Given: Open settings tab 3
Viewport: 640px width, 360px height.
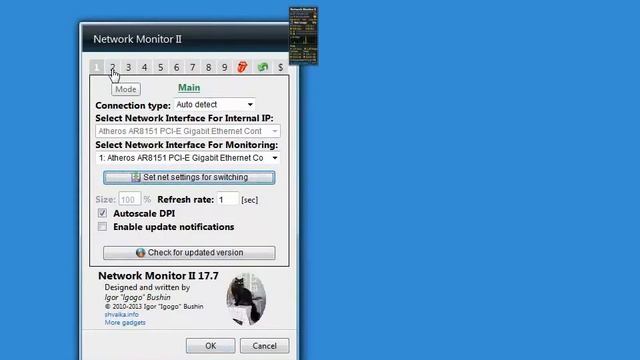Looking at the screenshot, I should click(x=129, y=67).
